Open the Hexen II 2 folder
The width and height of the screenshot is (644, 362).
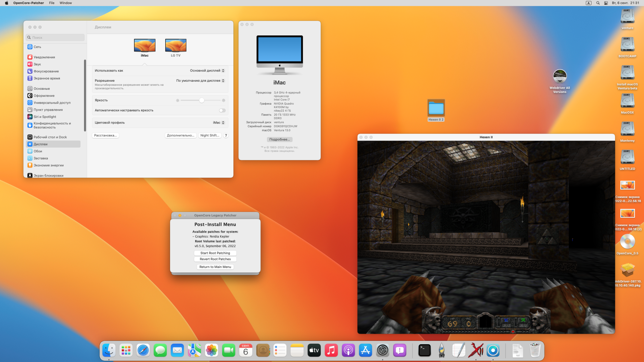[436, 108]
